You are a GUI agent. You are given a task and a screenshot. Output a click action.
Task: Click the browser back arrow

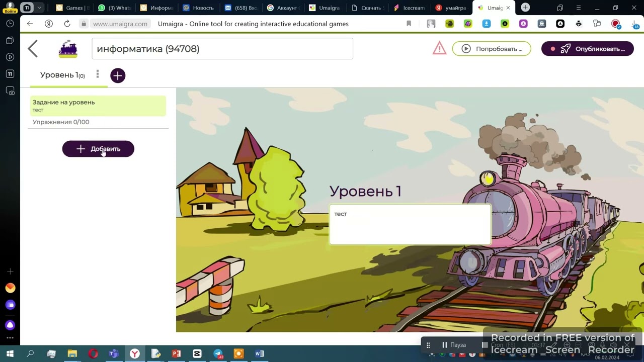click(x=30, y=24)
